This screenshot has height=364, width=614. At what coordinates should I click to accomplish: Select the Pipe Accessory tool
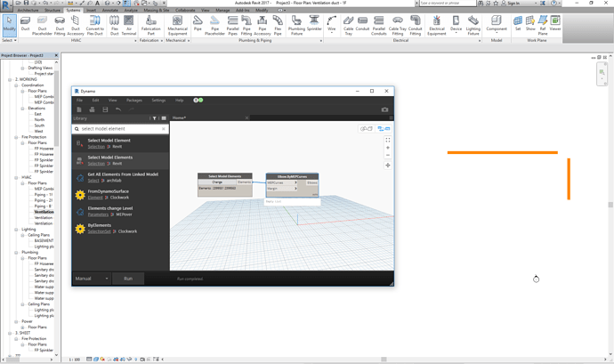click(x=262, y=26)
